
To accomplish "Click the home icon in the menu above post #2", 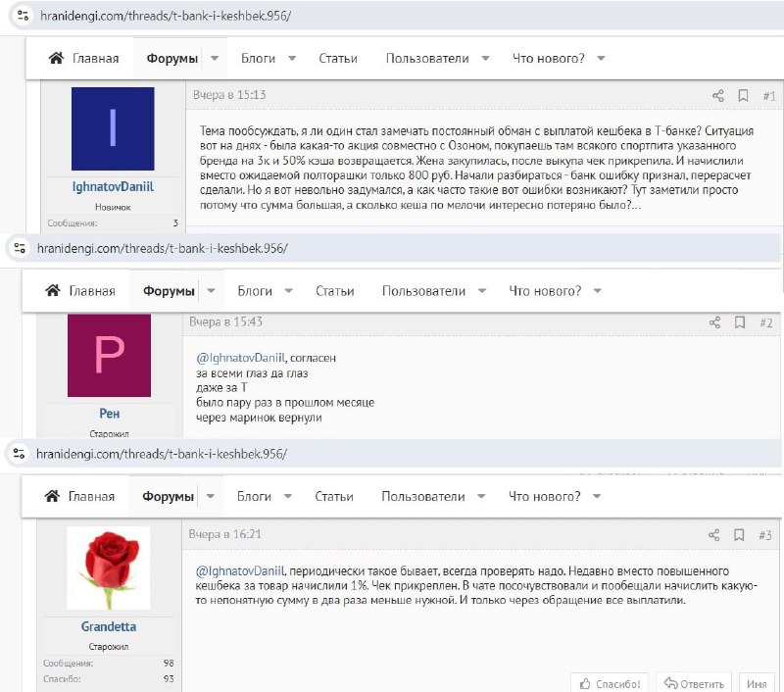I will [53, 290].
